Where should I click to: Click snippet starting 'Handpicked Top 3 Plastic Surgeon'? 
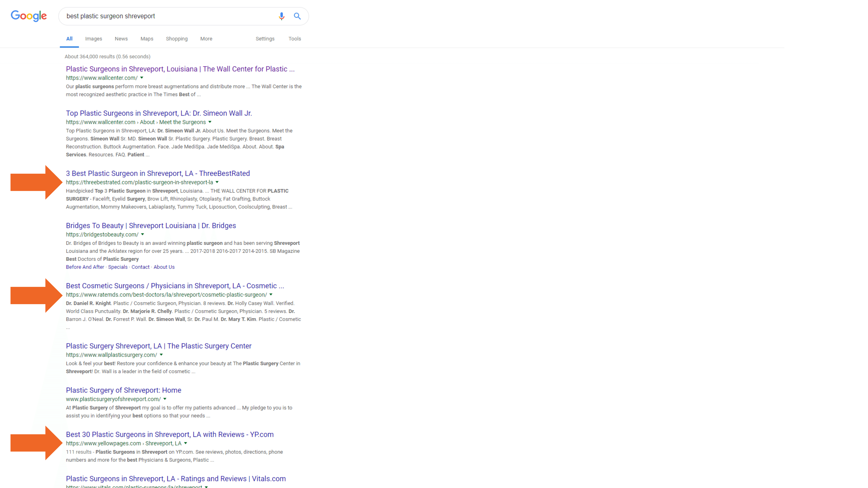click(x=179, y=199)
